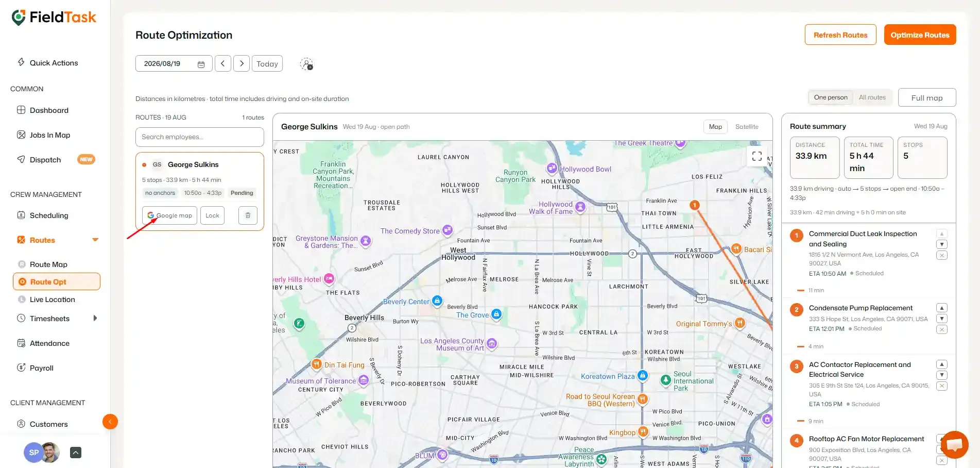The width and height of the screenshot is (980, 468).
Task: Lock George Sulkins route
Action: coord(212,215)
